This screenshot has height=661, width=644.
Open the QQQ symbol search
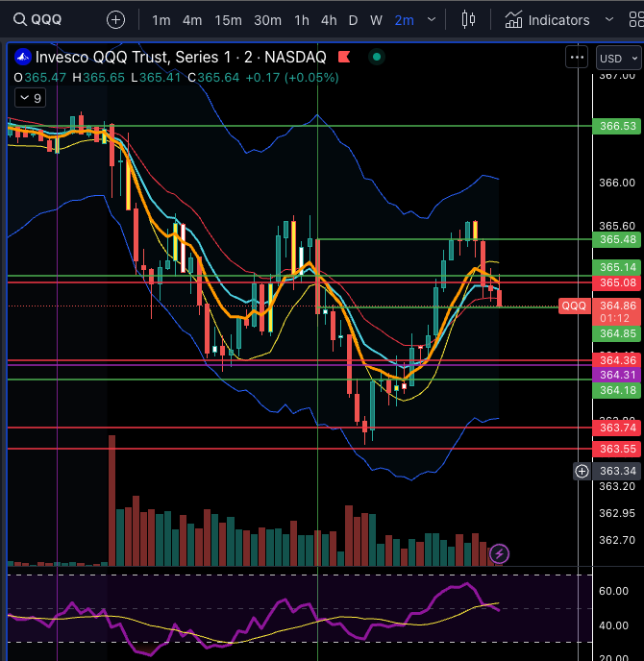tap(37, 19)
